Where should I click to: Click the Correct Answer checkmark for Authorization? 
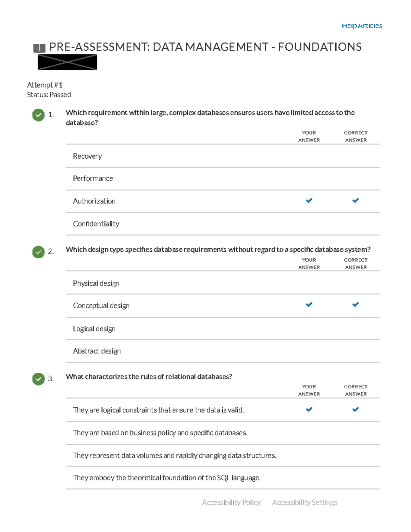click(x=356, y=200)
